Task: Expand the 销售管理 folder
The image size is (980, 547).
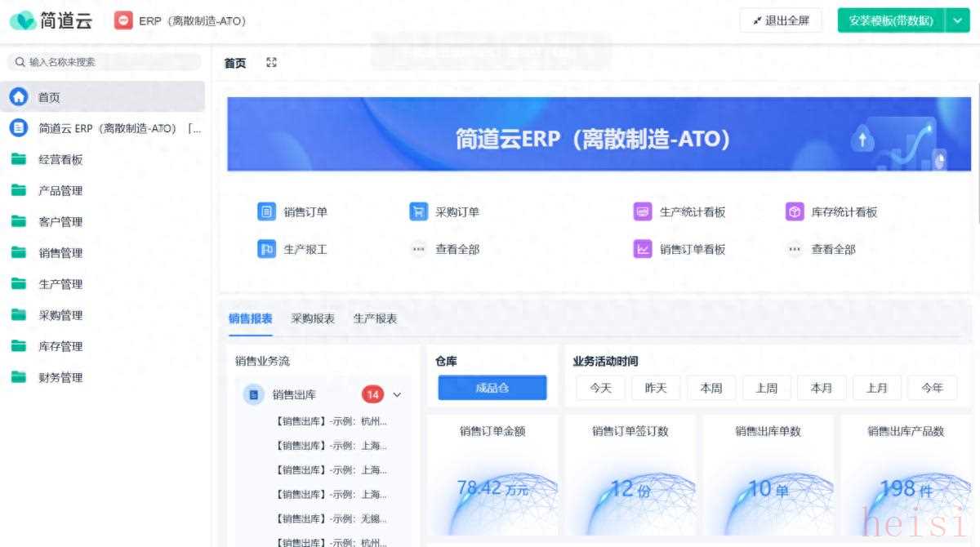Action: 60,253
